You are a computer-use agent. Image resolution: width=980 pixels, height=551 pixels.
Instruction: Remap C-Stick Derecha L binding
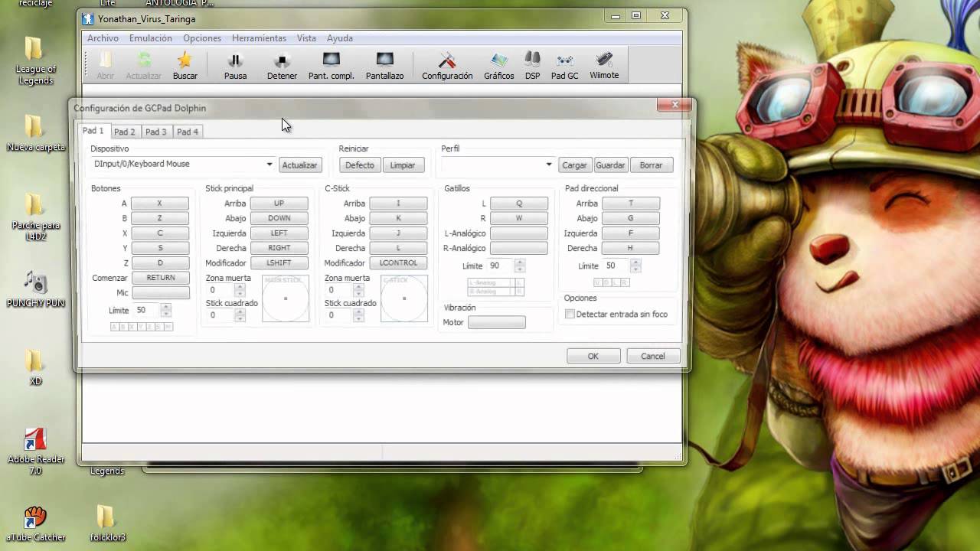pyautogui.click(x=398, y=248)
